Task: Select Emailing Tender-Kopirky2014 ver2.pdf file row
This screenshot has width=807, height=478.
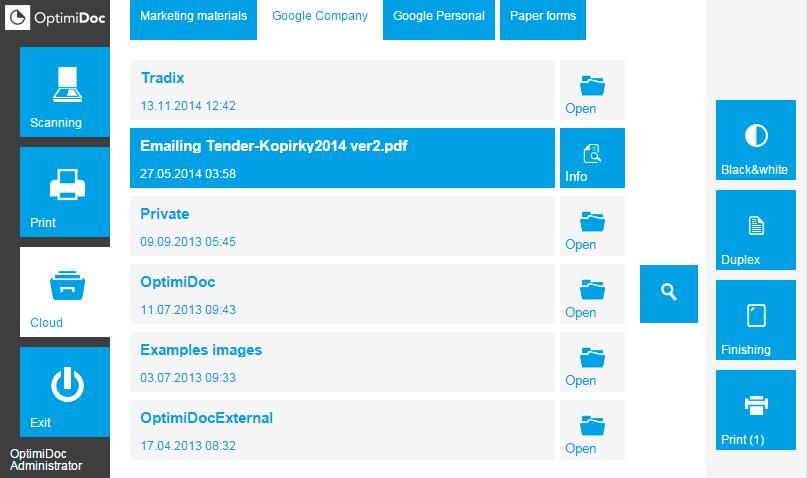Action: coord(342,158)
